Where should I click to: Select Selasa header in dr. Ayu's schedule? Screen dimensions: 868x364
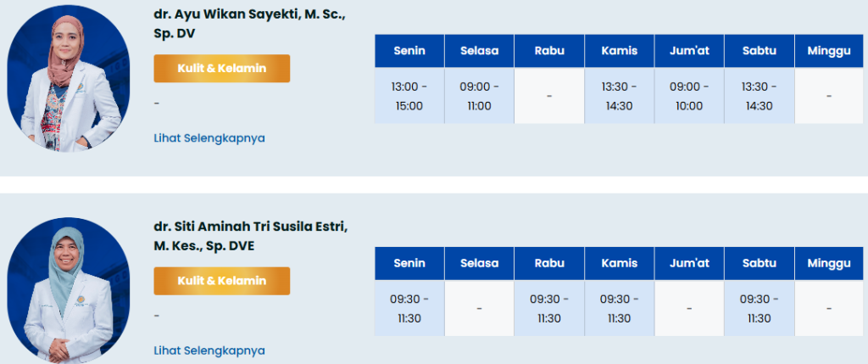(x=479, y=51)
